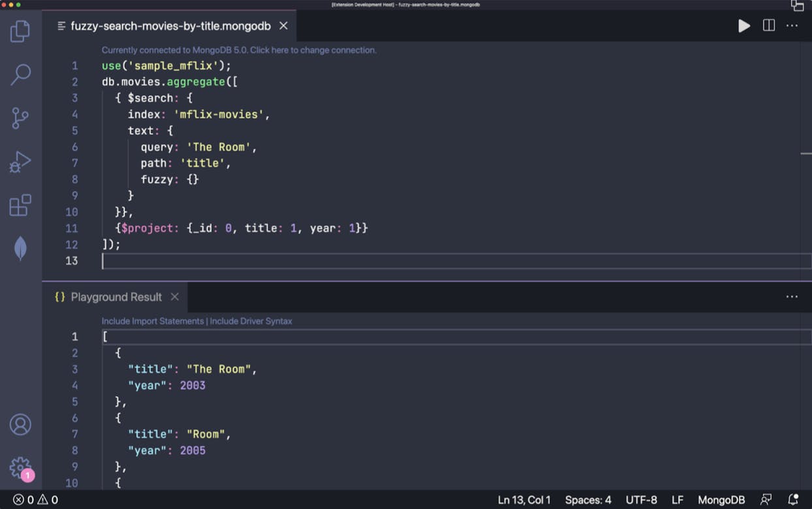Open the Accounts menu icon

tap(20, 425)
